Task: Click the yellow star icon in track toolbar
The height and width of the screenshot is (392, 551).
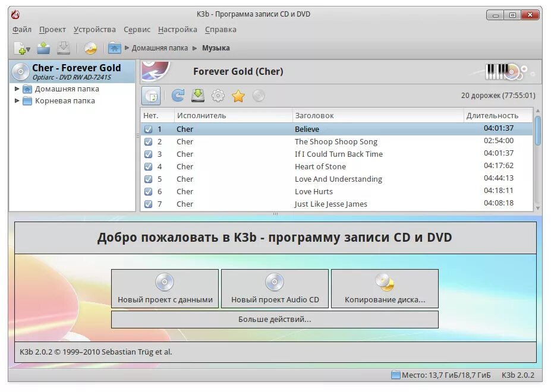Action: tap(238, 96)
